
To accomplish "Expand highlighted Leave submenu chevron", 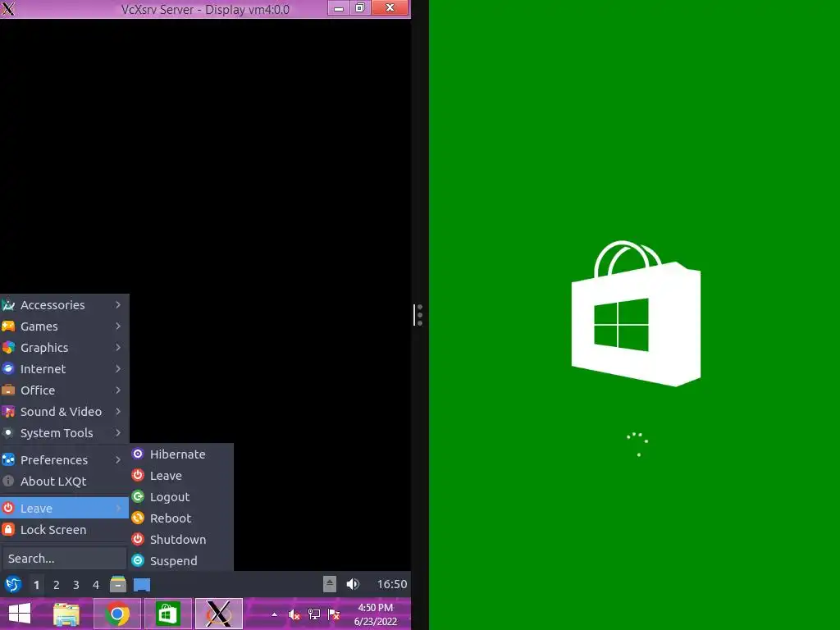I will pos(118,509).
